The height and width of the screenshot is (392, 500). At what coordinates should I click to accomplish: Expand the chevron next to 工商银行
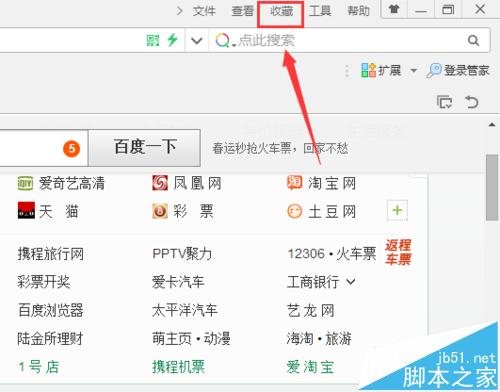pos(350,282)
